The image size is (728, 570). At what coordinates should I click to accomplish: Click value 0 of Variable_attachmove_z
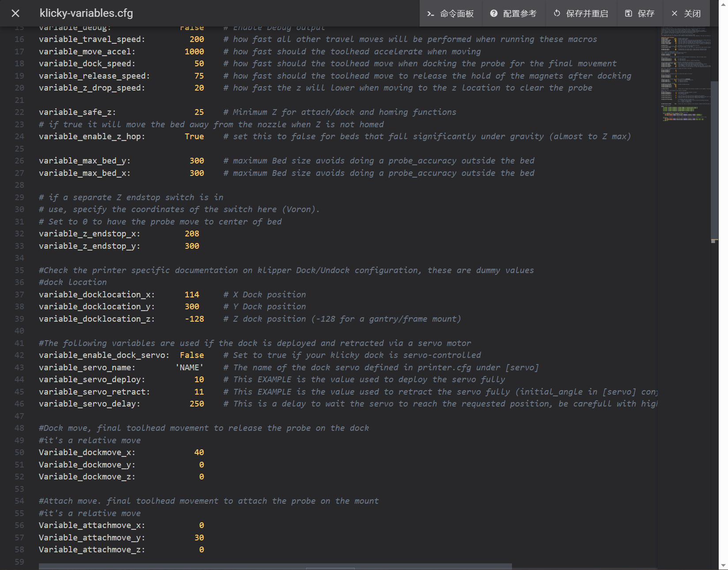point(201,550)
